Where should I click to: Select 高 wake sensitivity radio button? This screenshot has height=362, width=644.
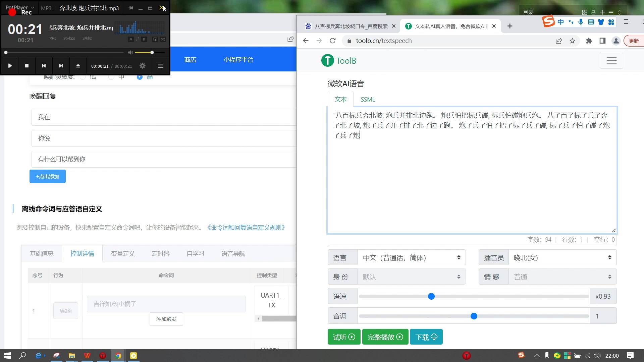[x=139, y=77]
